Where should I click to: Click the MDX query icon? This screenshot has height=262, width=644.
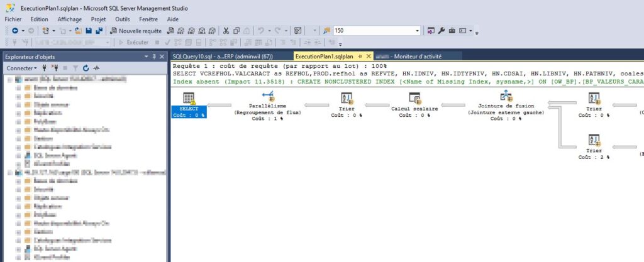coord(180,31)
